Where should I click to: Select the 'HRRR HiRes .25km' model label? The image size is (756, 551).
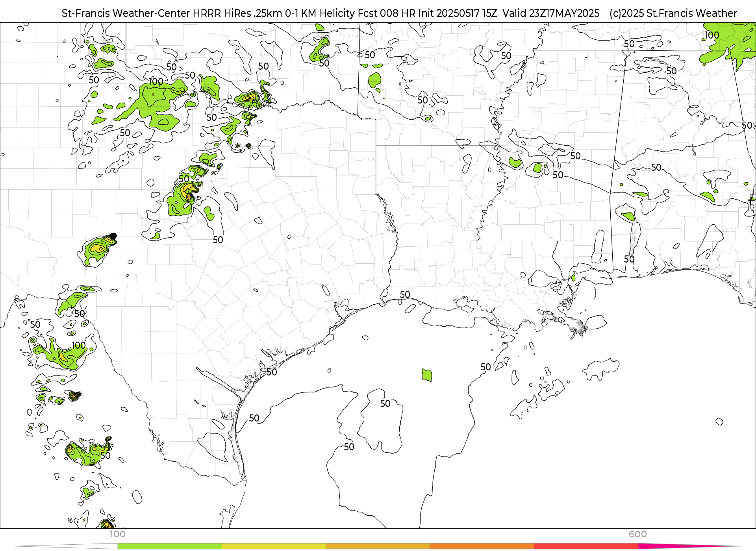click(x=237, y=13)
